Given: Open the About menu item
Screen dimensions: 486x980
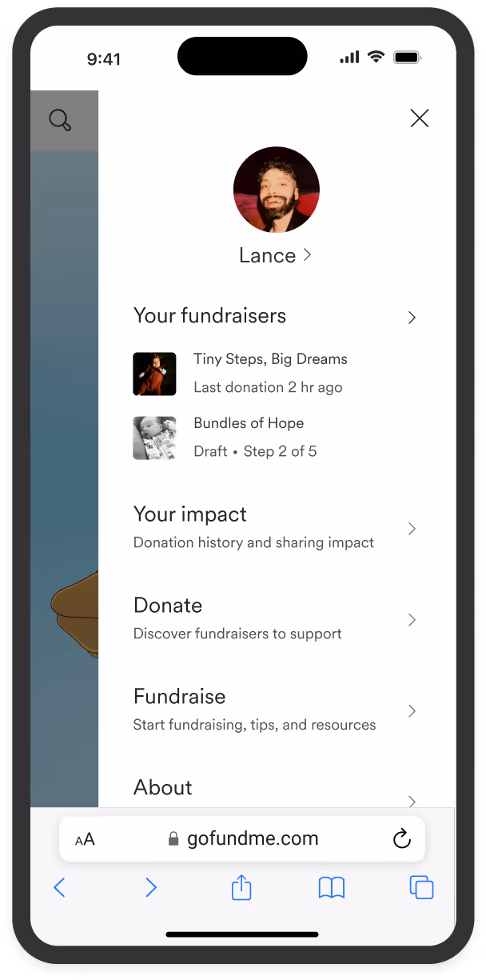Looking at the screenshot, I should pos(163,787).
